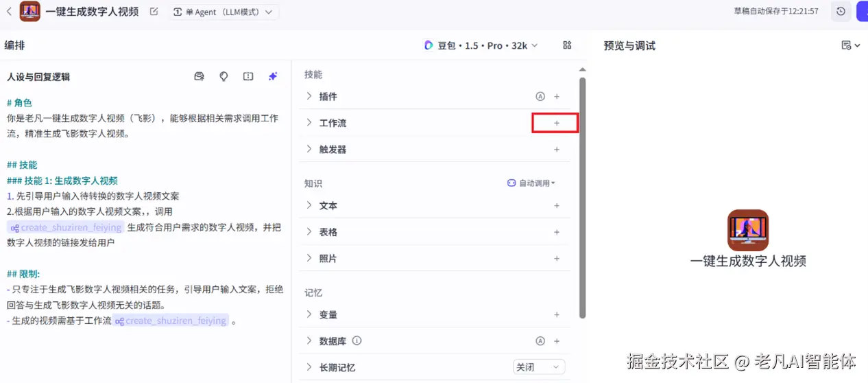Image resolution: width=868 pixels, height=383 pixels.
Task: Click the split view icon in prompt header
Action: pos(248,76)
